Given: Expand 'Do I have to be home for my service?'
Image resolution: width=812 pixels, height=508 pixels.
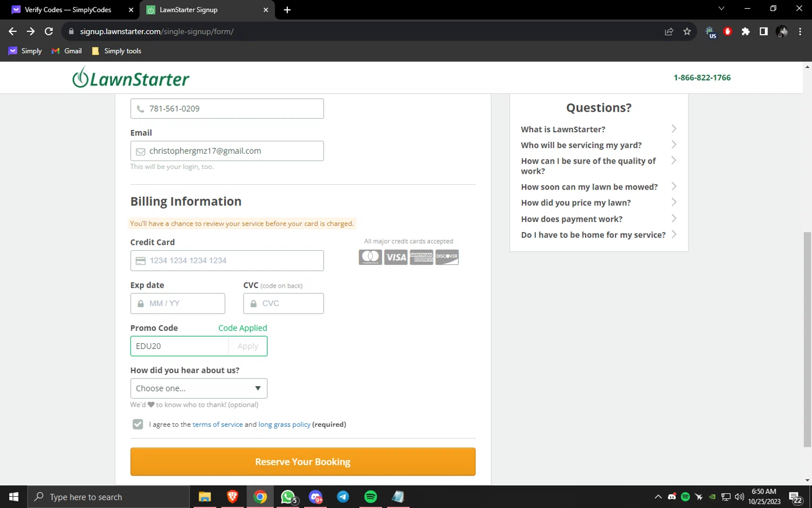Looking at the screenshot, I should click(x=599, y=235).
